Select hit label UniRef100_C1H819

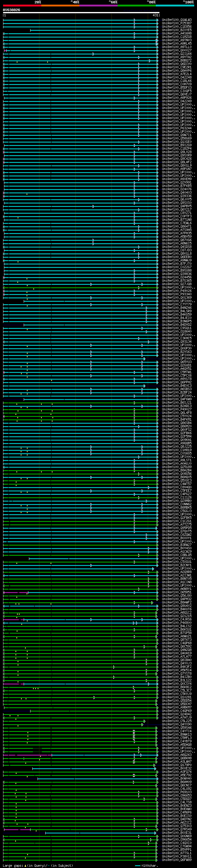(x=177, y=450)
